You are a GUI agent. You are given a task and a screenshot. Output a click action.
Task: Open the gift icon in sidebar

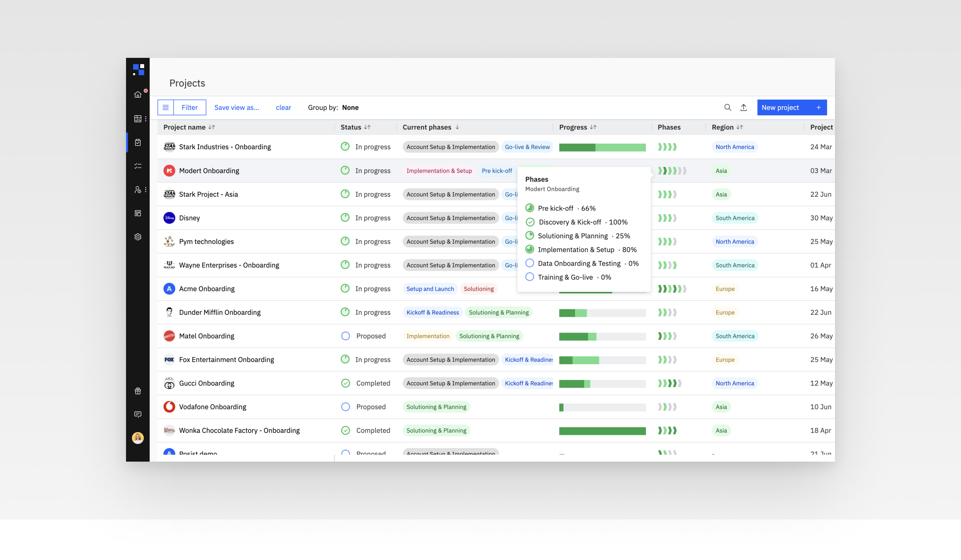pyautogui.click(x=137, y=391)
